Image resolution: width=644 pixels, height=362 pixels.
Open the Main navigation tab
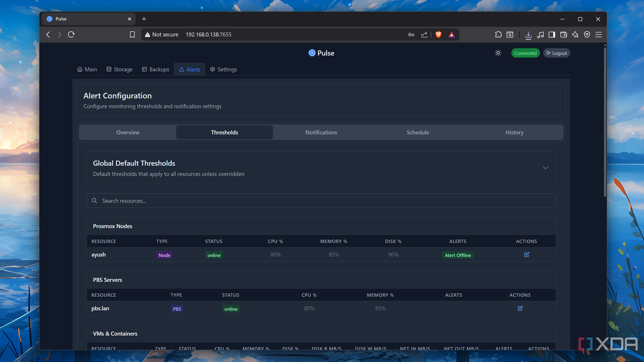pos(87,69)
